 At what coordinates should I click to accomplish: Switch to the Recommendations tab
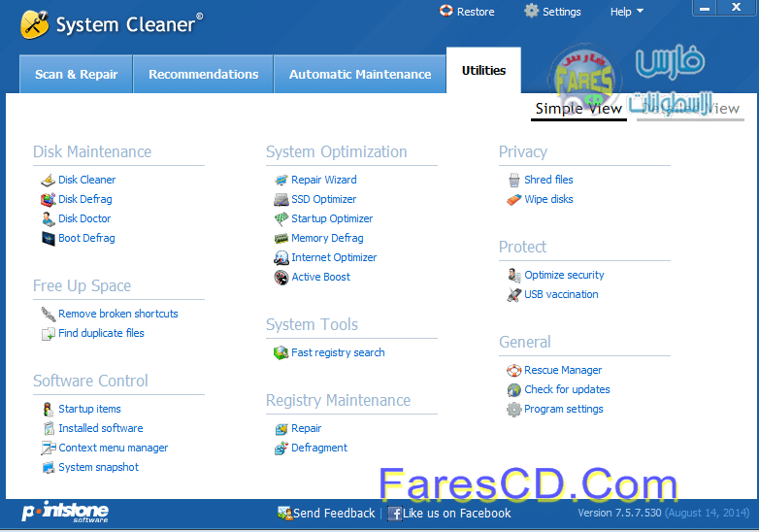(x=203, y=74)
